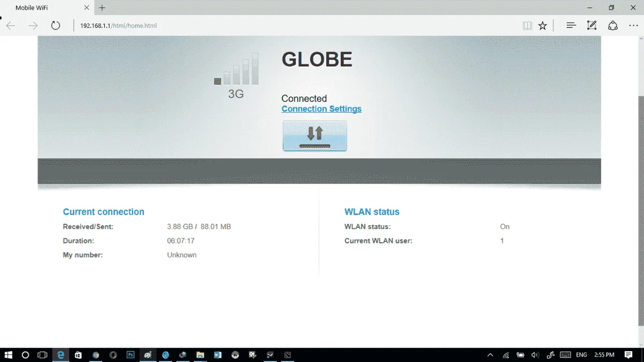
Task: Click the Received/Sent value 3.88 GB / 88.01 MB
Action: tap(199, 227)
